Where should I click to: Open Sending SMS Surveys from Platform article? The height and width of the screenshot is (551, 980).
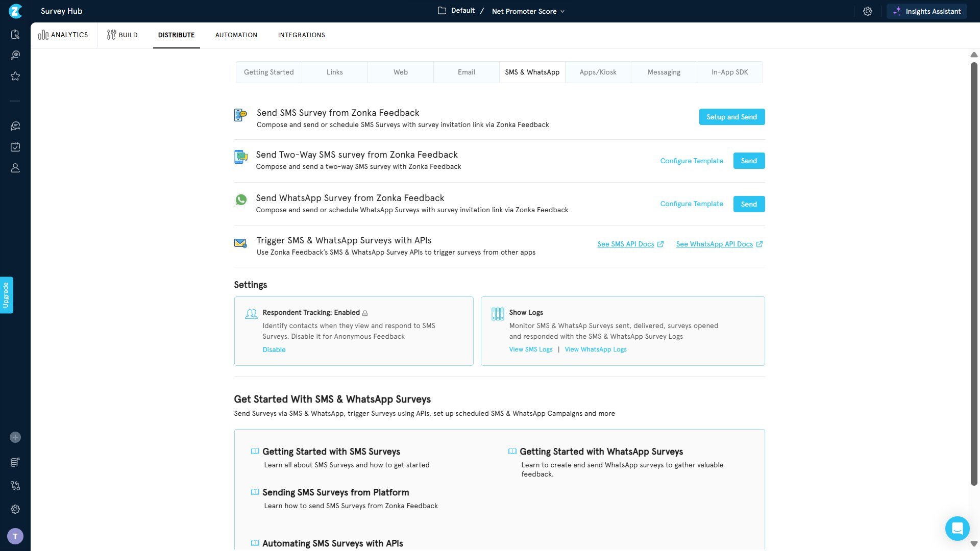(x=336, y=492)
